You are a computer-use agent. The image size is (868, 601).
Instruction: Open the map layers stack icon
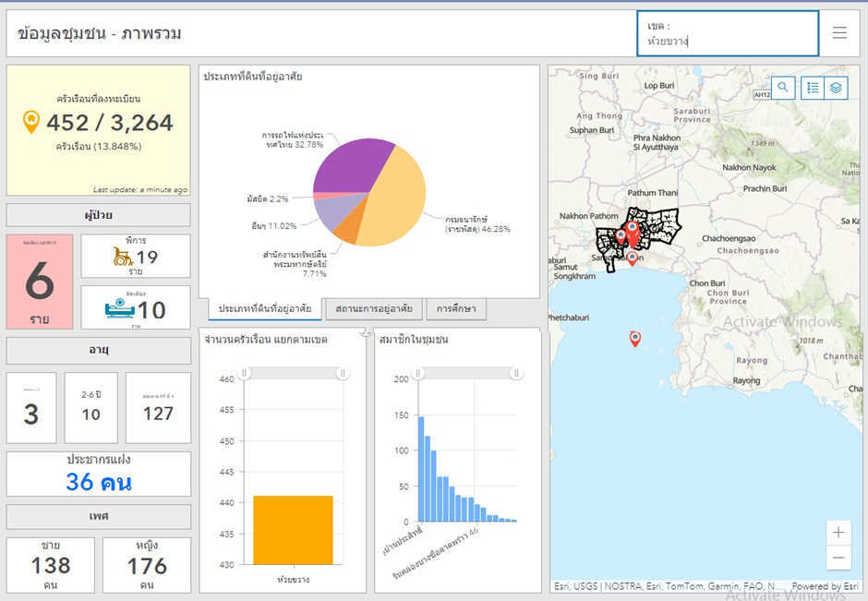(x=836, y=88)
